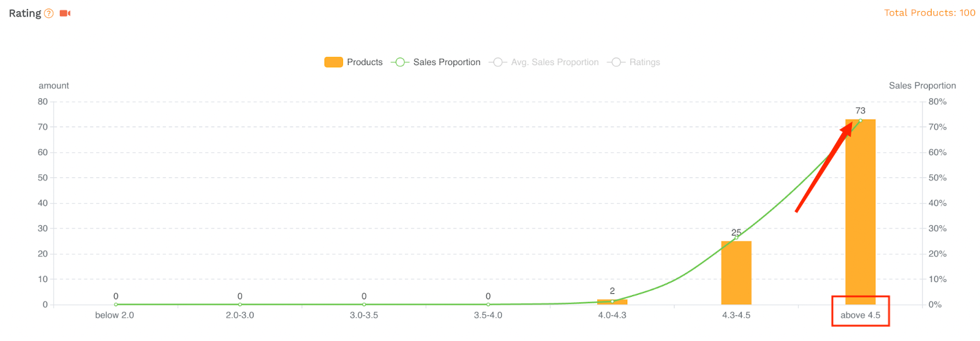
Task: Toggle the Products legend series
Action: click(353, 62)
